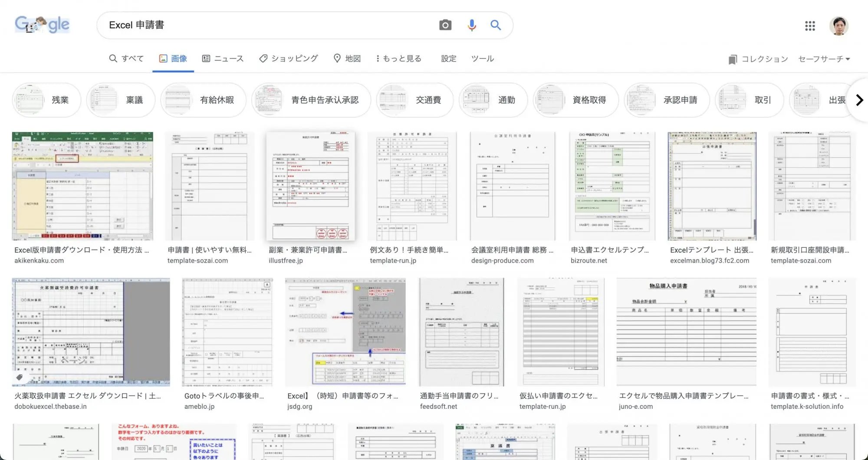Open the 申請書 使いやすい無料 thumbnail
The height and width of the screenshot is (460, 868).
tap(210, 186)
